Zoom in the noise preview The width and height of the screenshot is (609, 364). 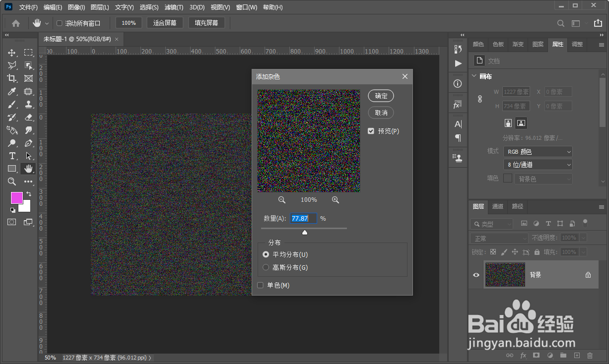336,200
